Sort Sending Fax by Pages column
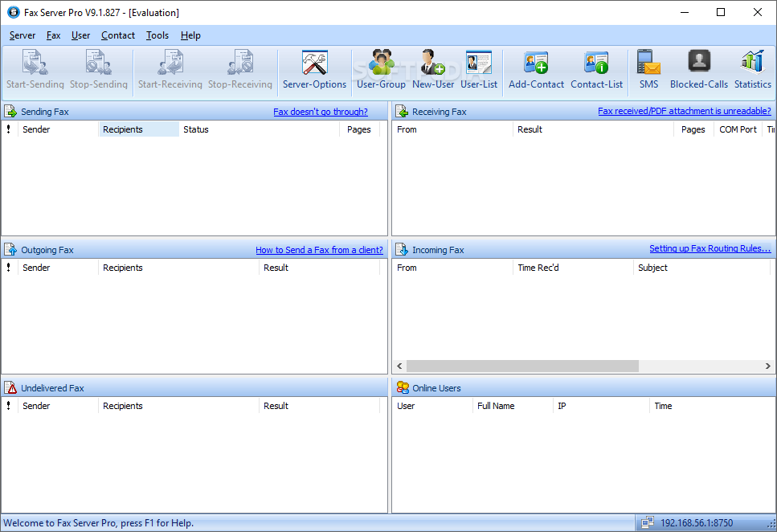777x532 pixels. (x=359, y=129)
